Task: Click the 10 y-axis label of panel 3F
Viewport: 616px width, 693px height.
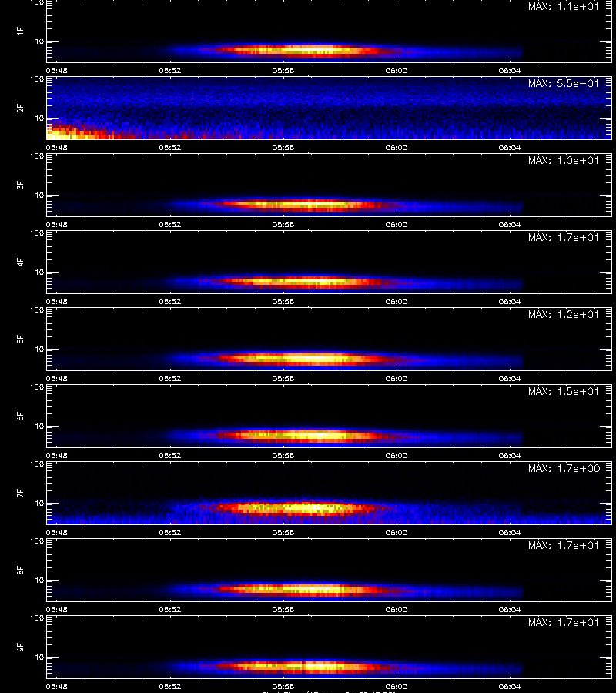Action: (39, 196)
